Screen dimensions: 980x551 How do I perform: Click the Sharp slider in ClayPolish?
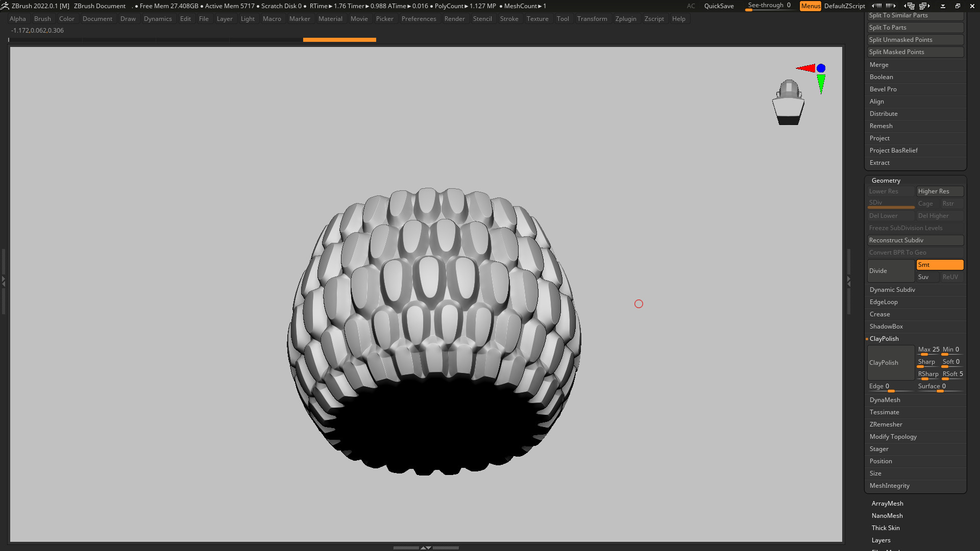coord(928,362)
